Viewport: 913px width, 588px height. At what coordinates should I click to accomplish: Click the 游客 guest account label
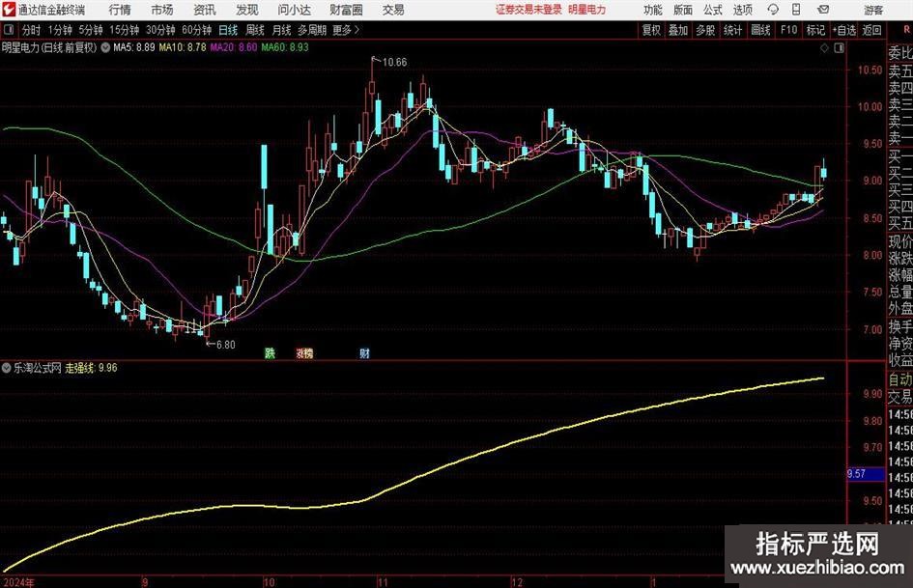872,10
